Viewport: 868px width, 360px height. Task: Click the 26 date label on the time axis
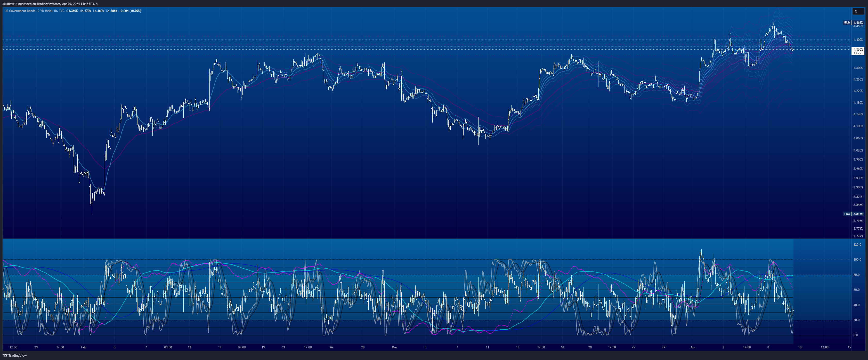pos(331,347)
